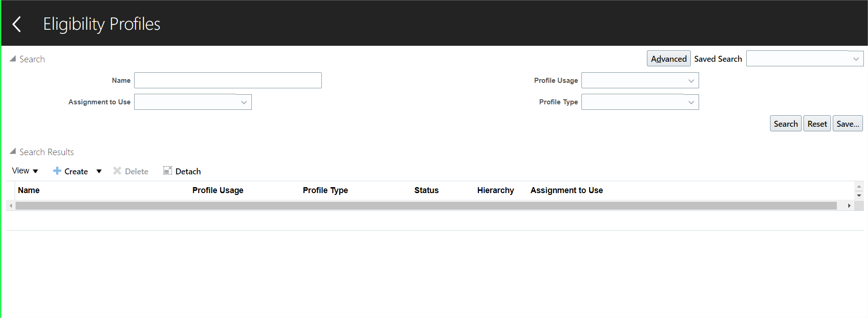The image size is (868, 318).
Task: Click the Detach table icon
Action: click(168, 171)
